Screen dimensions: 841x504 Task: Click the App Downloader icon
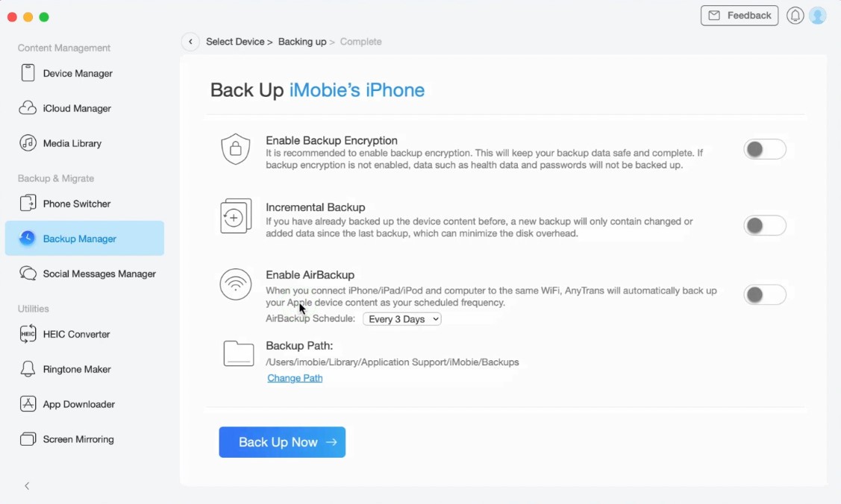(x=28, y=404)
